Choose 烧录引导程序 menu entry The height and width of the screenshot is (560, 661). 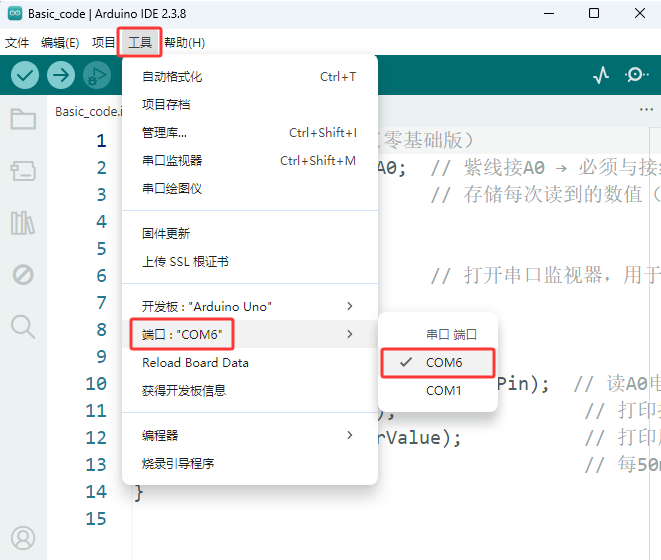click(x=250, y=463)
